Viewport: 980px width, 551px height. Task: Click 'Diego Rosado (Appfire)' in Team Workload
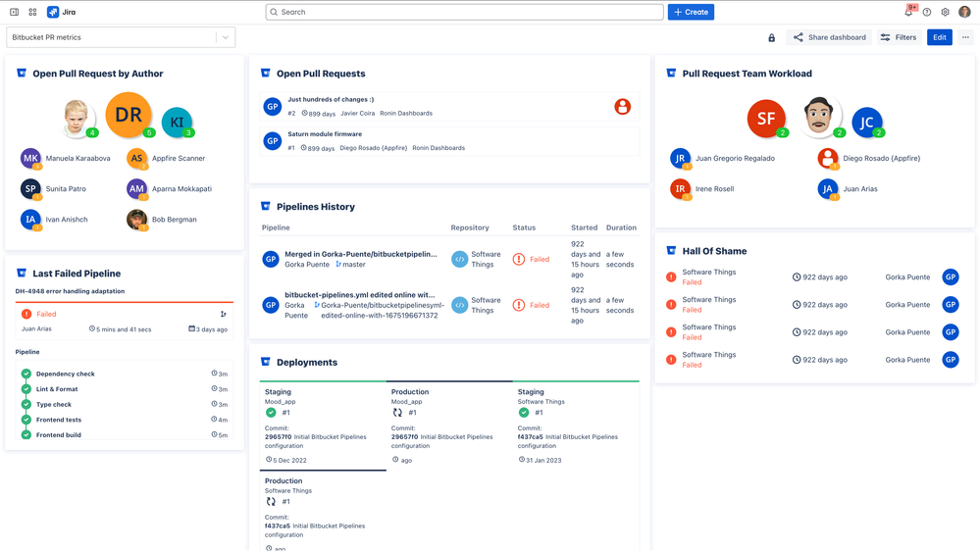(x=881, y=158)
